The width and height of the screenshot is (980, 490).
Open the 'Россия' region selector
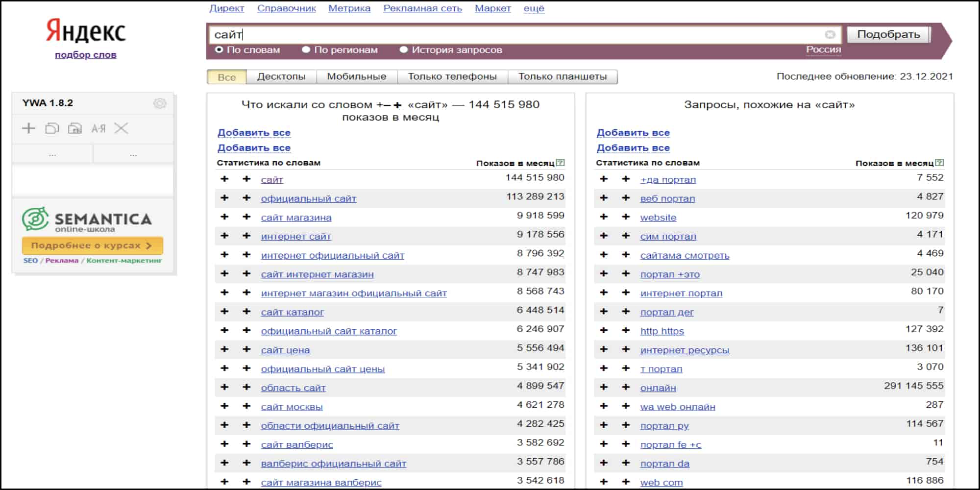click(824, 49)
